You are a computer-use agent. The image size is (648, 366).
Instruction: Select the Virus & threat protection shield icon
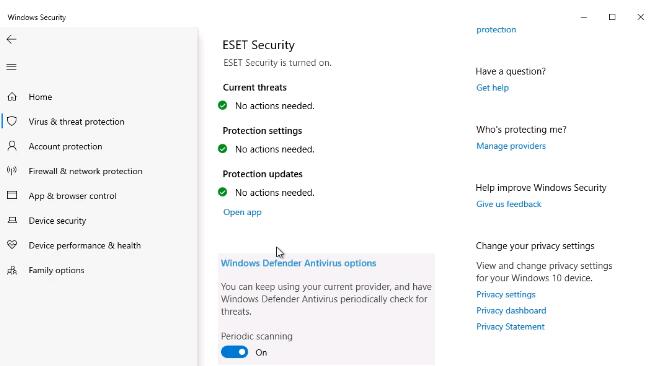click(12, 121)
